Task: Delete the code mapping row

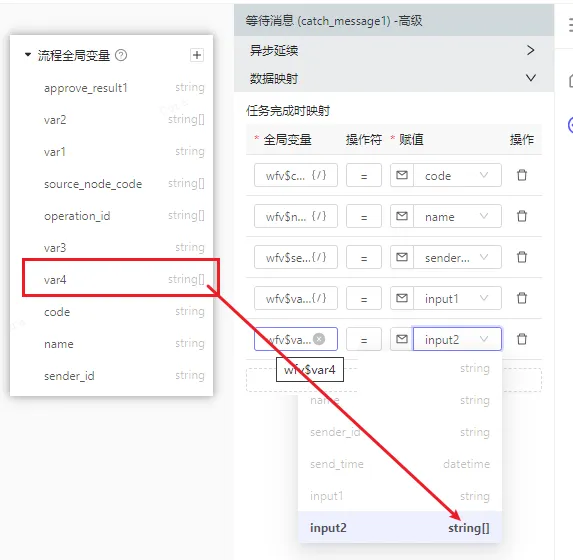Action: pyautogui.click(x=522, y=175)
